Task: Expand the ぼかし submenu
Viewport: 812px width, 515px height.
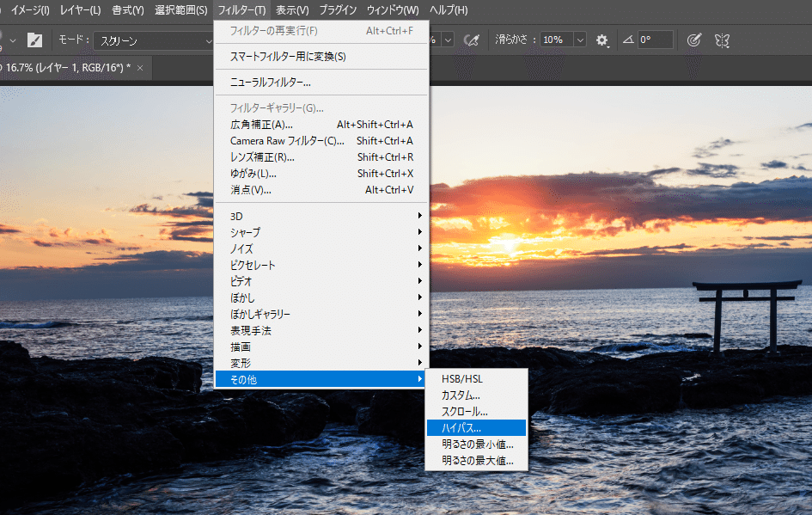Action: tap(321, 298)
